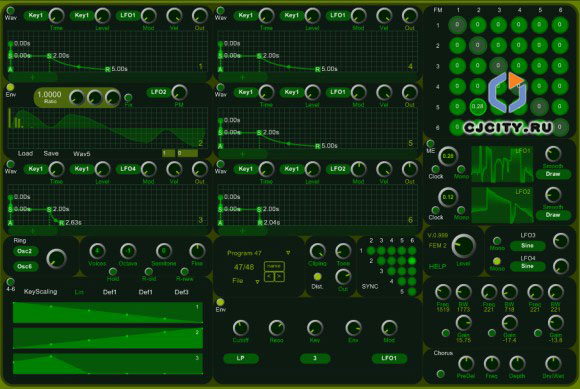The image size is (580, 389).
Task: Adjust the filter Reso knob
Action: 276,328
